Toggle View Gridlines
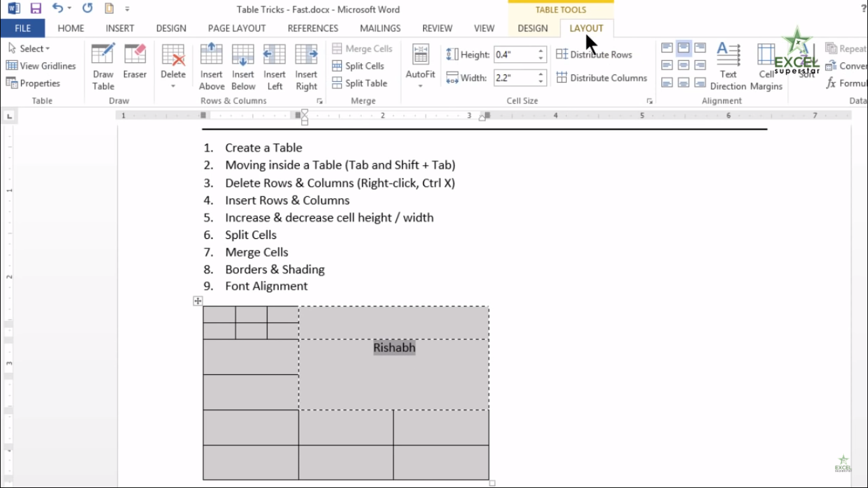 point(41,65)
